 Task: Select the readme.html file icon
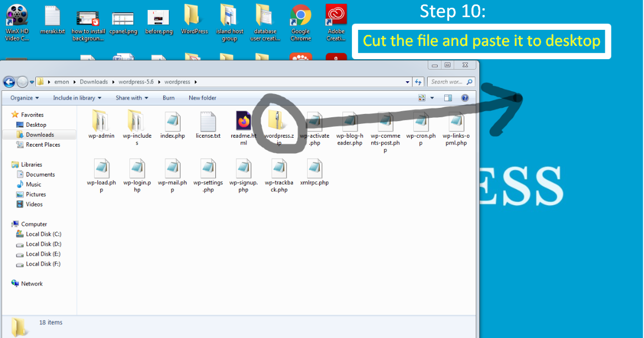coord(243,121)
